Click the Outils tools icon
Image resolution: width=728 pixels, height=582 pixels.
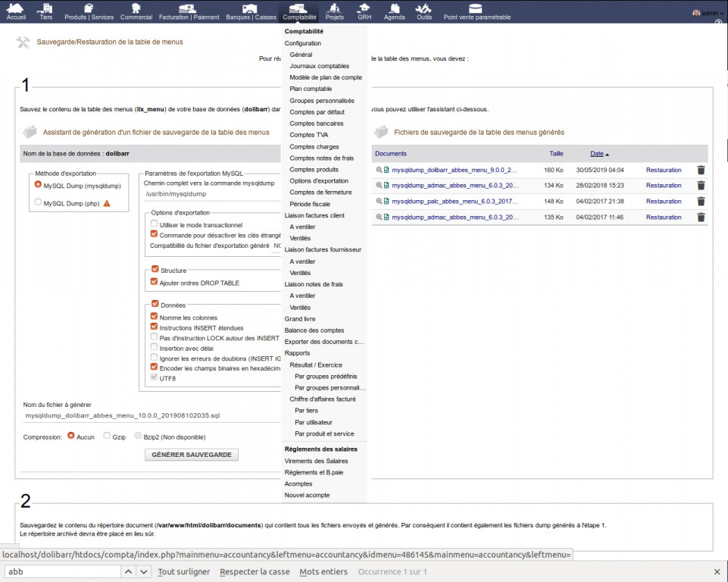click(x=424, y=8)
